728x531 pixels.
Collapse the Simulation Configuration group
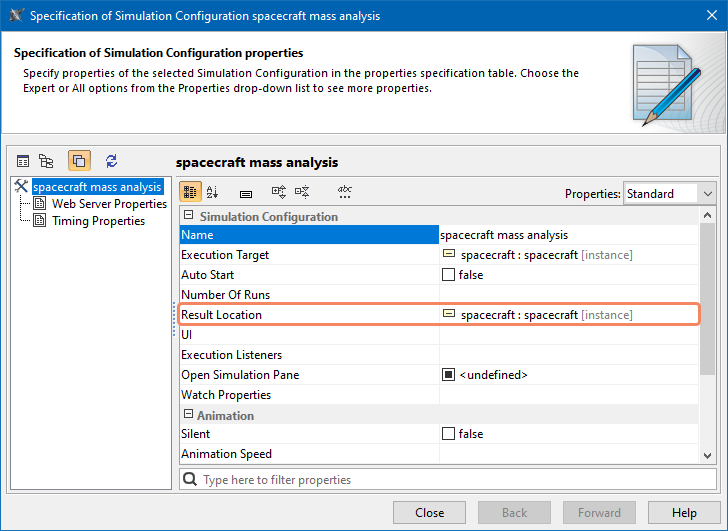tap(188, 216)
